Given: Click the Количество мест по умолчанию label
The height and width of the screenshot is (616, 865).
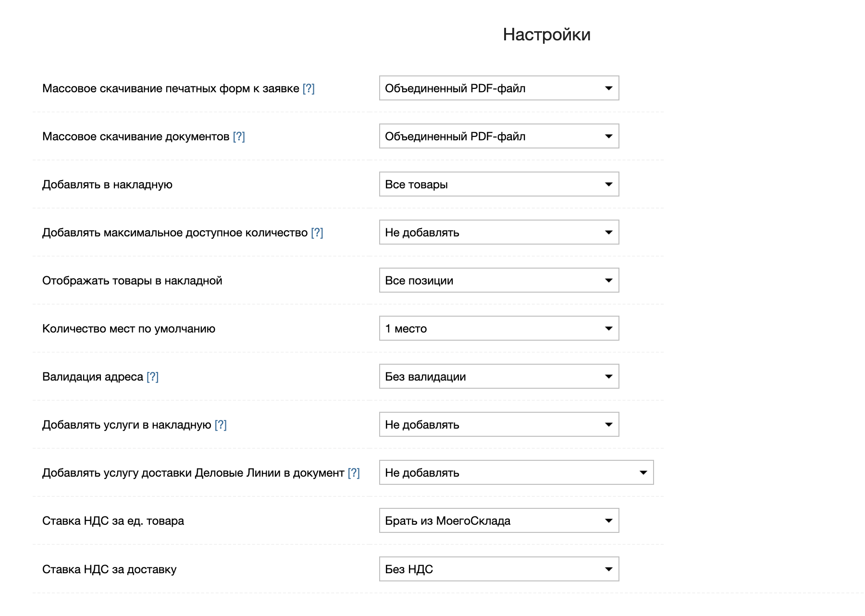Looking at the screenshot, I should pos(129,329).
